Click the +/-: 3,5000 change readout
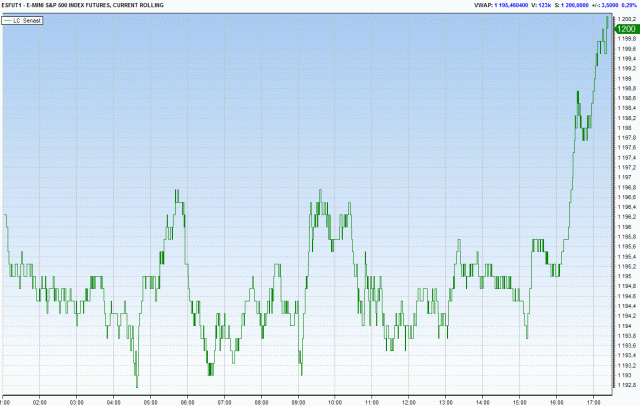 (613, 5)
